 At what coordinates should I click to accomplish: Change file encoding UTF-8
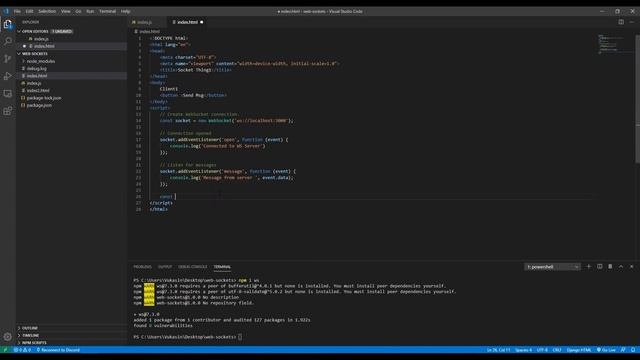pyautogui.click(x=542, y=350)
